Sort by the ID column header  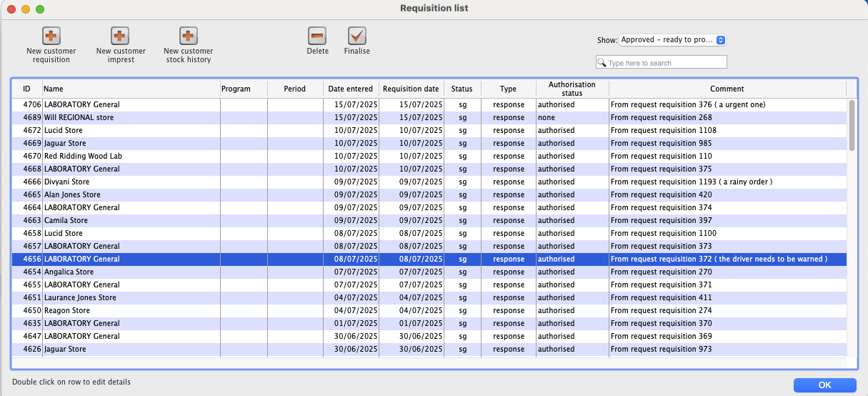(26, 89)
